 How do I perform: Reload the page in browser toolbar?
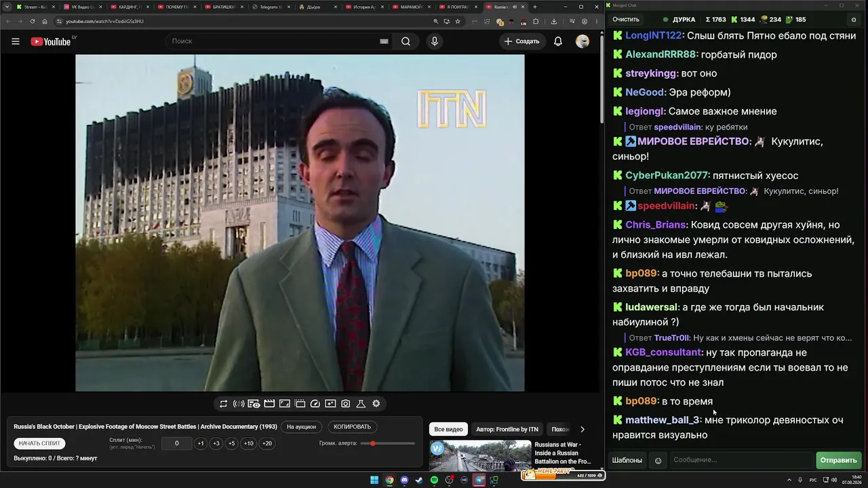pyautogui.click(x=32, y=21)
